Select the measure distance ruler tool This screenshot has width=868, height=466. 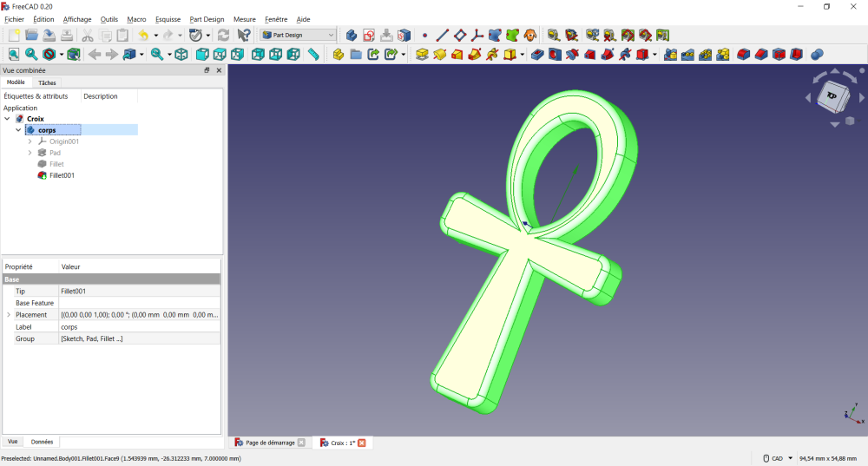[313, 54]
